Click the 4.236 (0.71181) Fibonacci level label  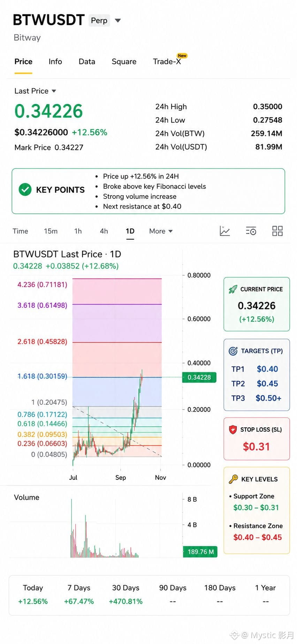click(x=42, y=285)
